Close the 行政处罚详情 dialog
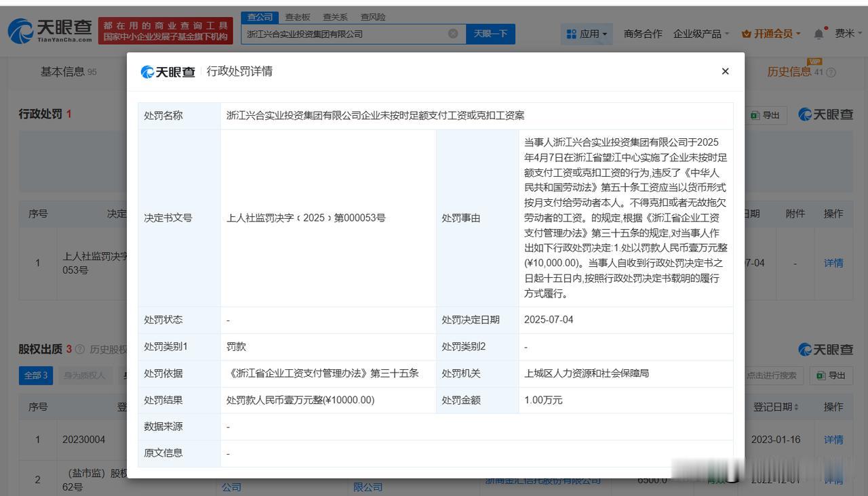 (725, 71)
